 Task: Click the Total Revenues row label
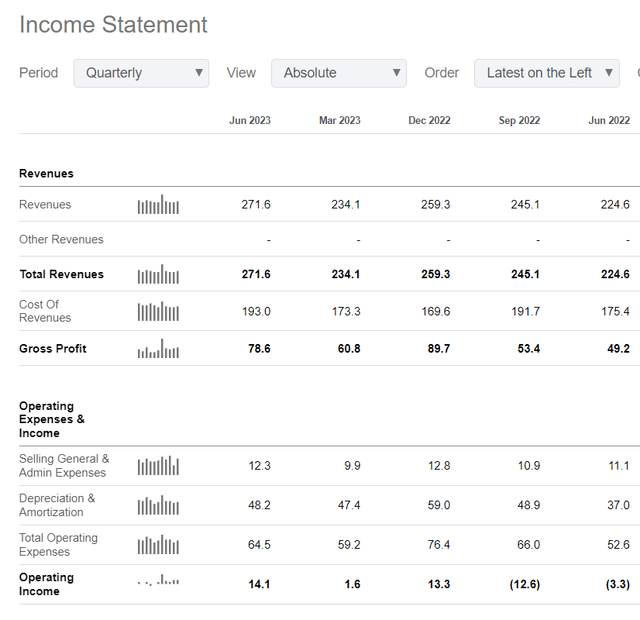pyautogui.click(x=61, y=274)
